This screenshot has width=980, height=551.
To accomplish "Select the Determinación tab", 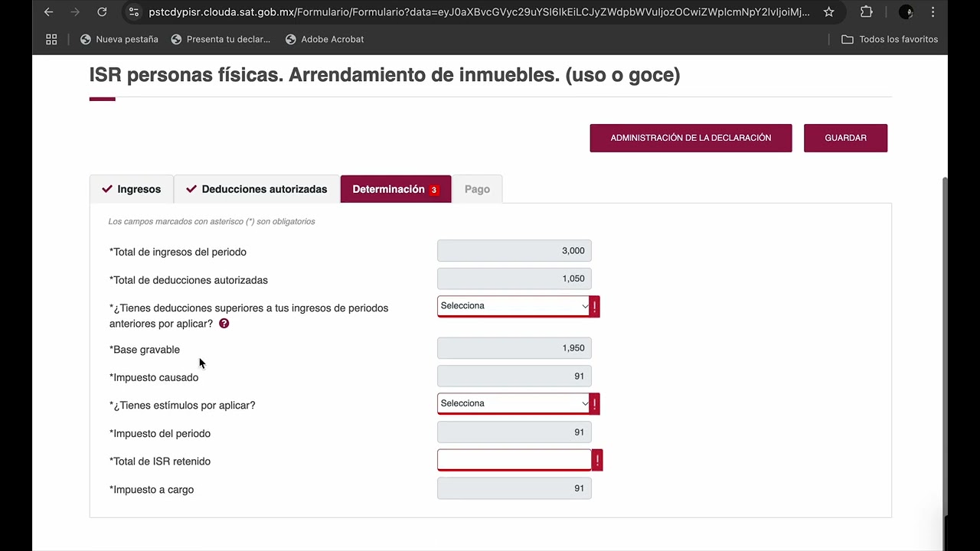I will [396, 189].
